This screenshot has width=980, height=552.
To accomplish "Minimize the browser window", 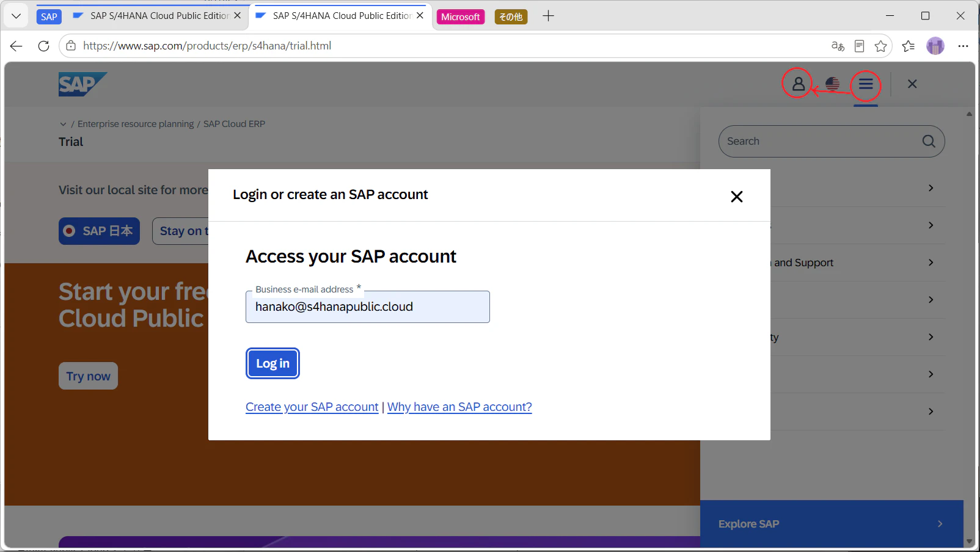I will (x=890, y=16).
